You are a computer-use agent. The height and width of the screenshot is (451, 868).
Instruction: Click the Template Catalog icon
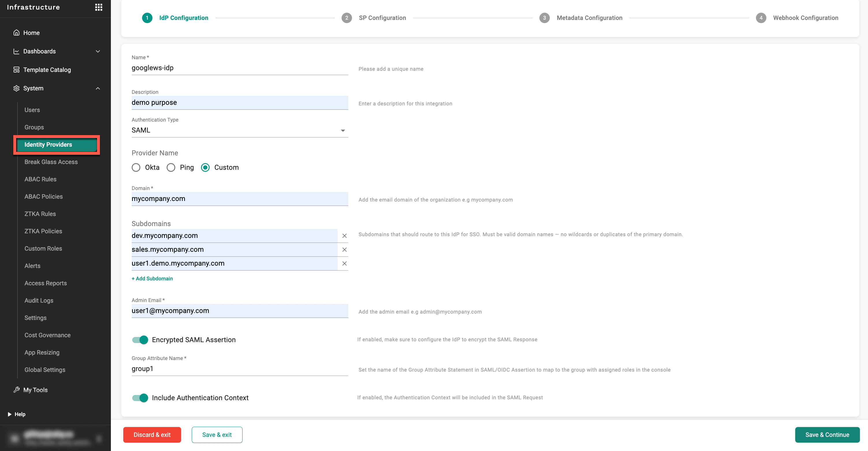16,70
